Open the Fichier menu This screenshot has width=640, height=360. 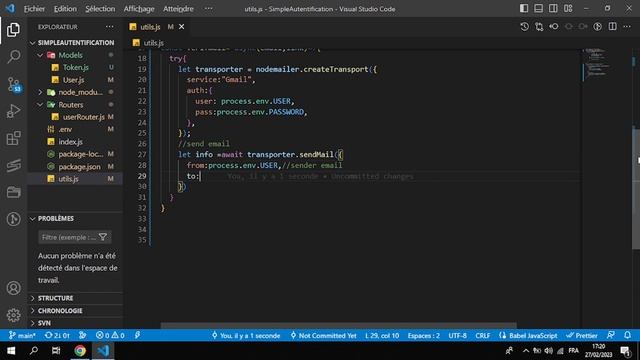click(34, 9)
